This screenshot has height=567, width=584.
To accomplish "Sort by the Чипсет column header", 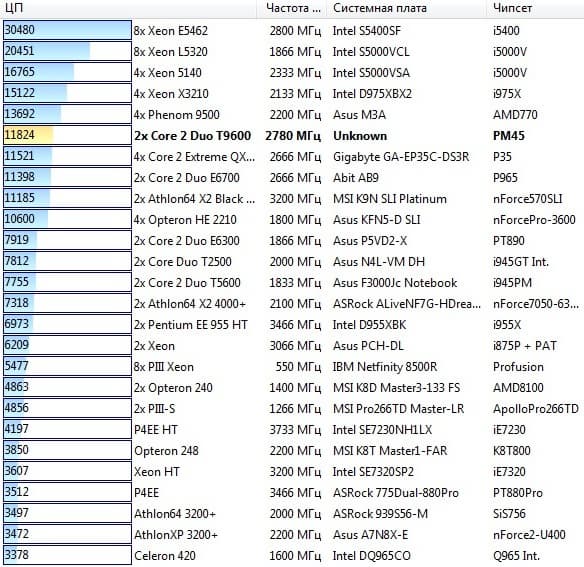I will tap(535, 8).
